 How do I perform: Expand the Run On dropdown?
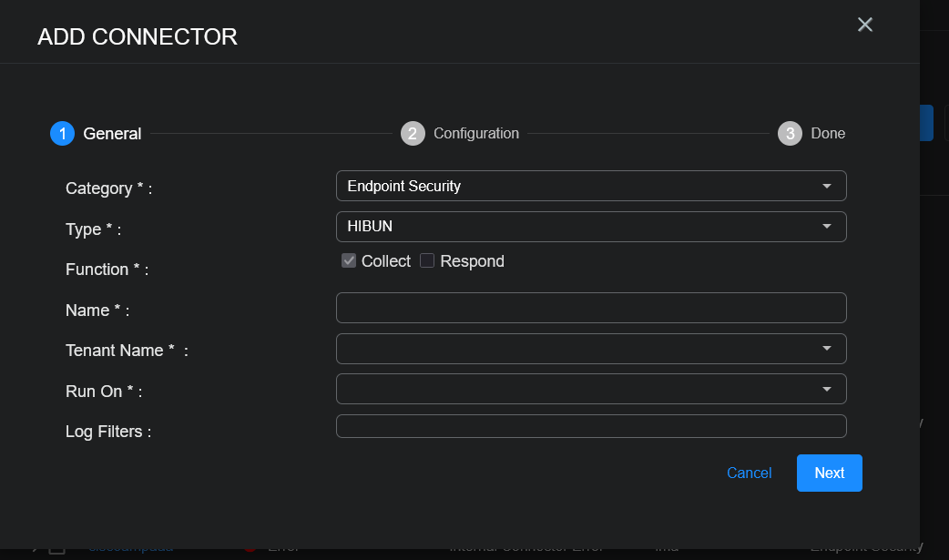(x=591, y=389)
